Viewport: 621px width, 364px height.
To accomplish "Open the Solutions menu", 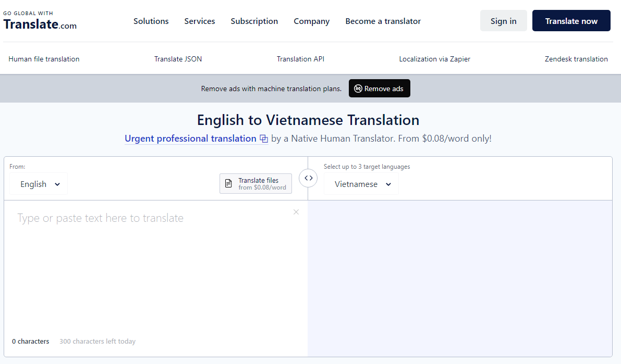I will coord(151,21).
